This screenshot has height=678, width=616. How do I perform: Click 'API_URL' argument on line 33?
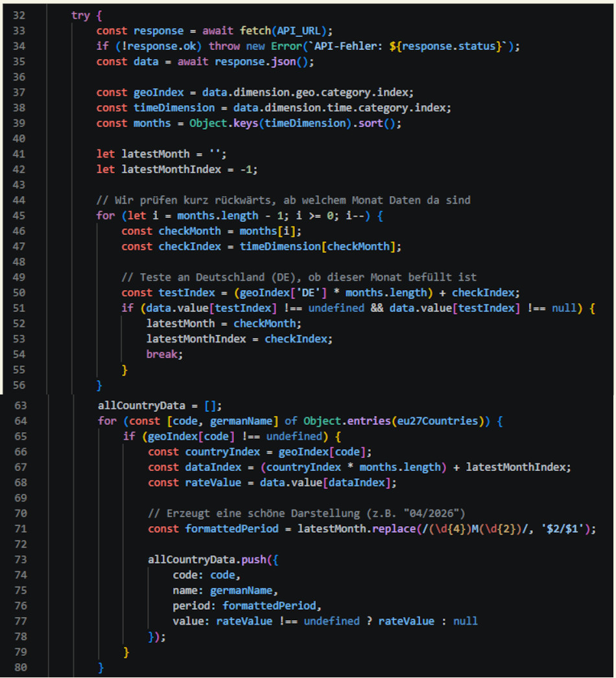pos(299,31)
